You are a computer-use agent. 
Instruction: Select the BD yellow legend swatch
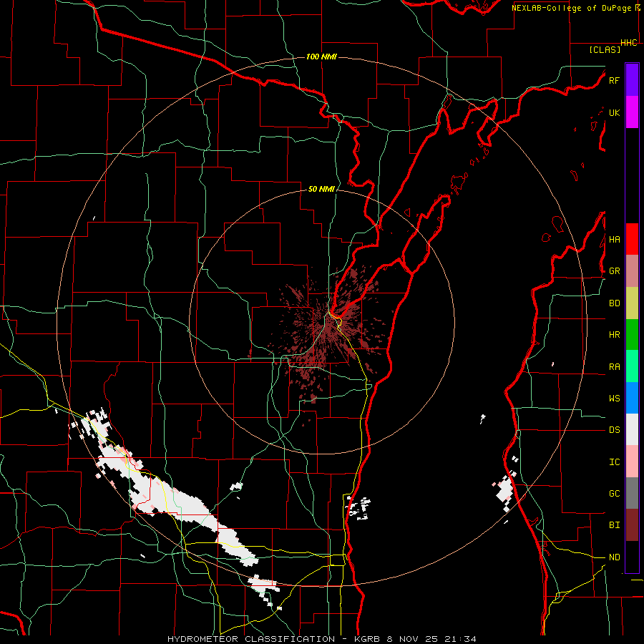click(x=632, y=303)
